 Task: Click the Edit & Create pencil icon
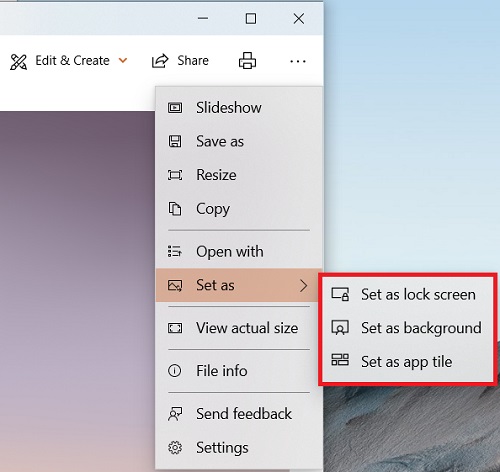[x=18, y=62]
